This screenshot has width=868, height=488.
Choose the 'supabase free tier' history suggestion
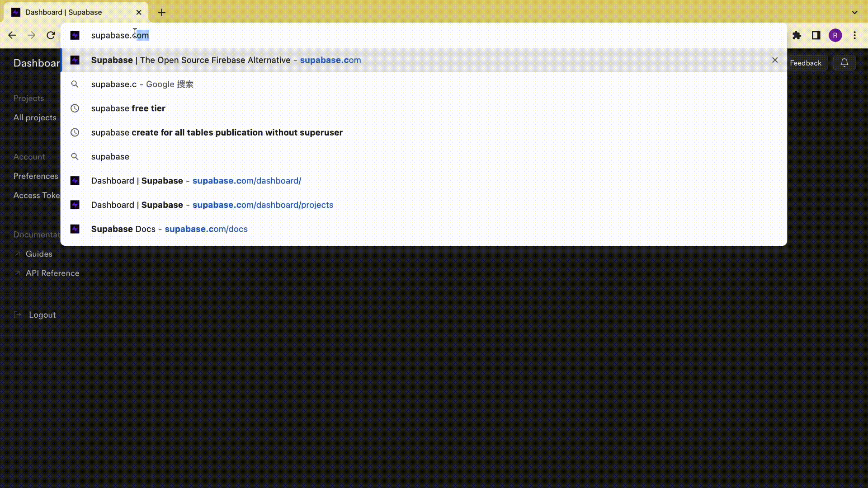pyautogui.click(x=424, y=108)
